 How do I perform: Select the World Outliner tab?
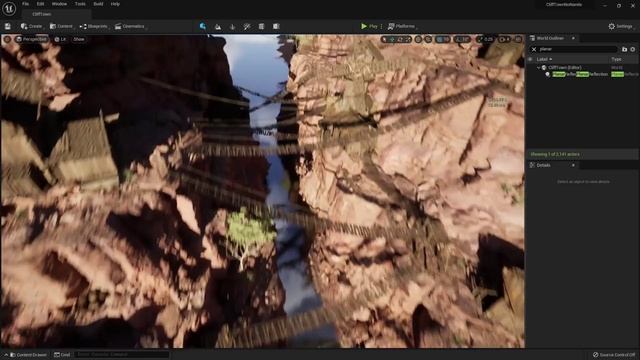550,38
